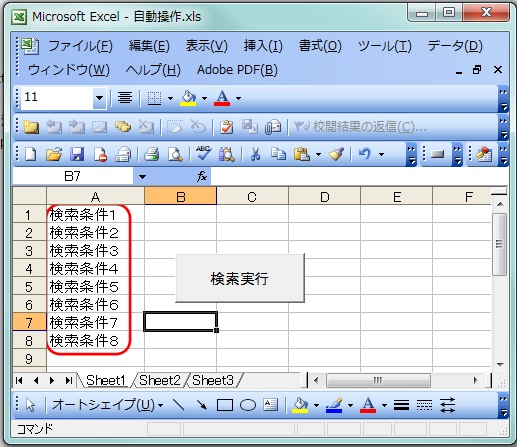Image resolution: width=517 pixels, height=448 pixels.
Task: Select the Arrow drawing tool
Action: (202, 405)
